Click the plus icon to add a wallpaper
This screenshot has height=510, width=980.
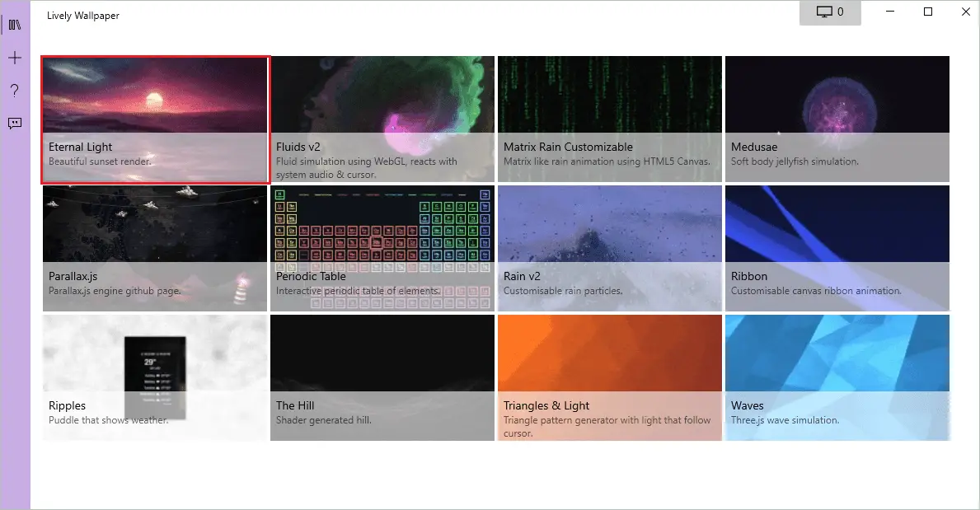(x=14, y=58)
